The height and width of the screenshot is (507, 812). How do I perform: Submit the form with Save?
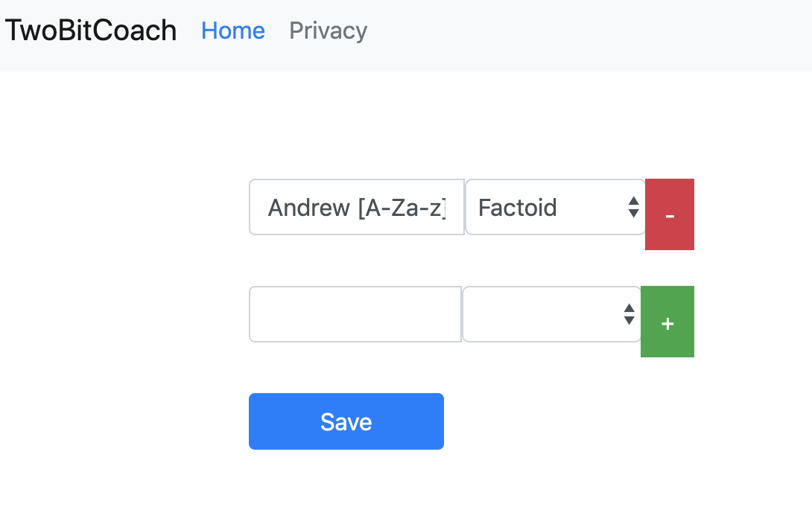(346, 421)
